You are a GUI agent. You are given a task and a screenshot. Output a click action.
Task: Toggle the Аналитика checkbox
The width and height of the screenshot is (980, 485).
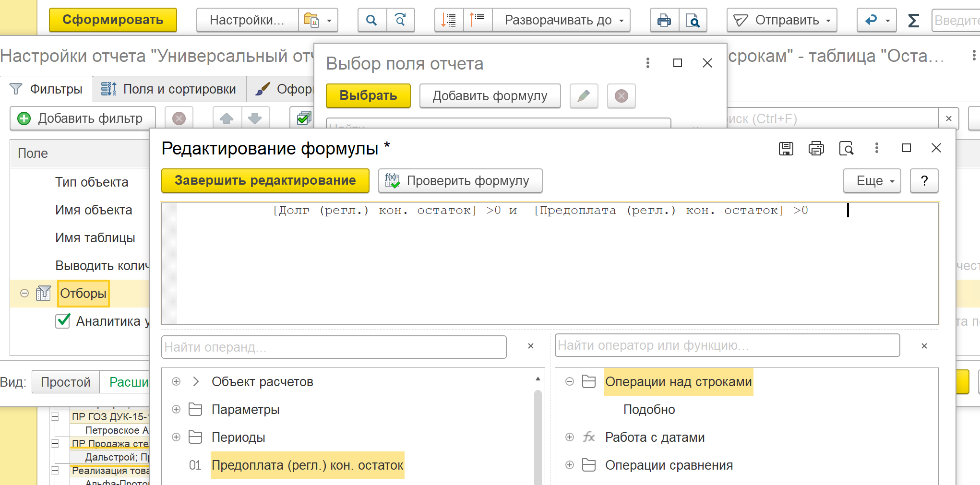tap(63, 321)
